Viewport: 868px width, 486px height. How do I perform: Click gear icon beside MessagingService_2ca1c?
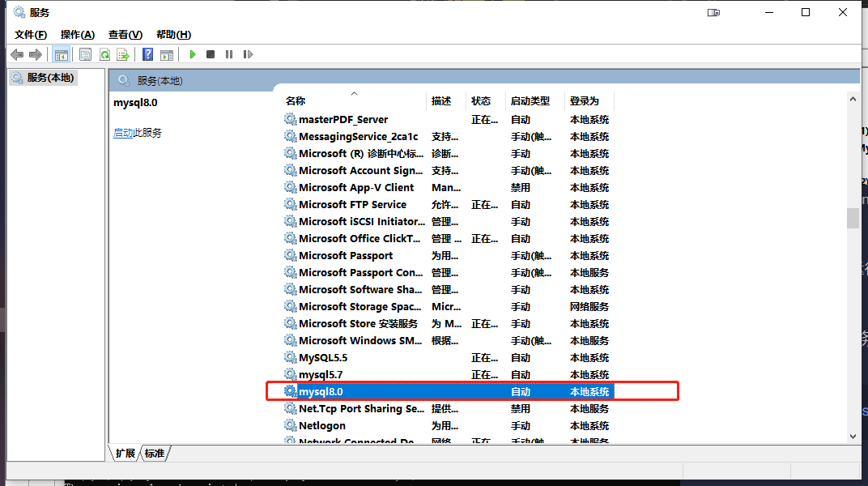click(291, 136)
